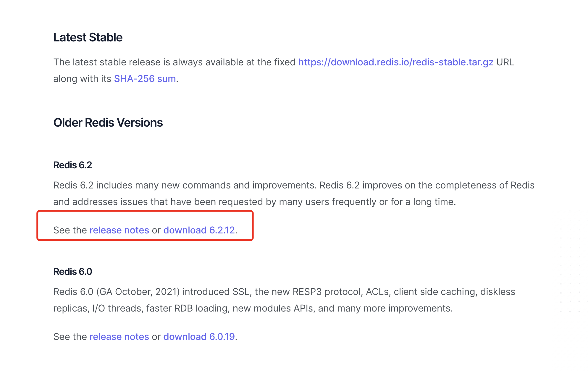
Task: Click the Redis 6.2 description paragraph
Action: (x=294, y=193)
